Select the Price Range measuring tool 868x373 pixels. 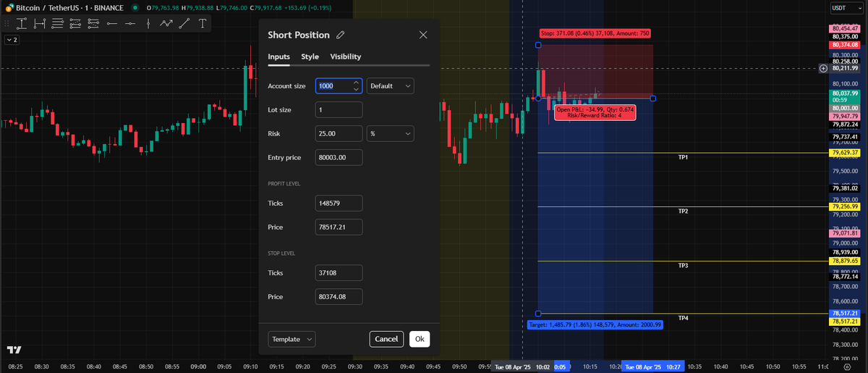[x=22, y=23]
